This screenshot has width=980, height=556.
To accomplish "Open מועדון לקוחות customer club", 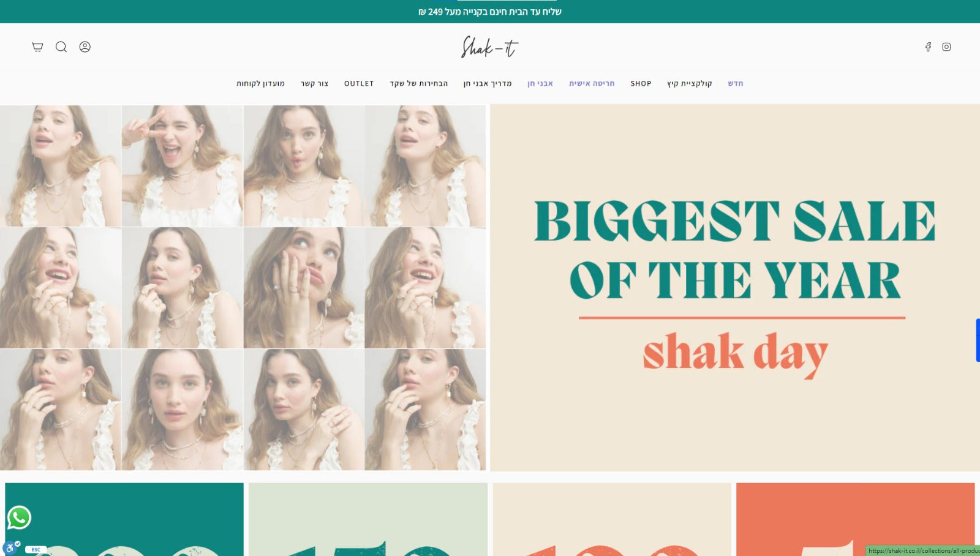I will 261,83.
